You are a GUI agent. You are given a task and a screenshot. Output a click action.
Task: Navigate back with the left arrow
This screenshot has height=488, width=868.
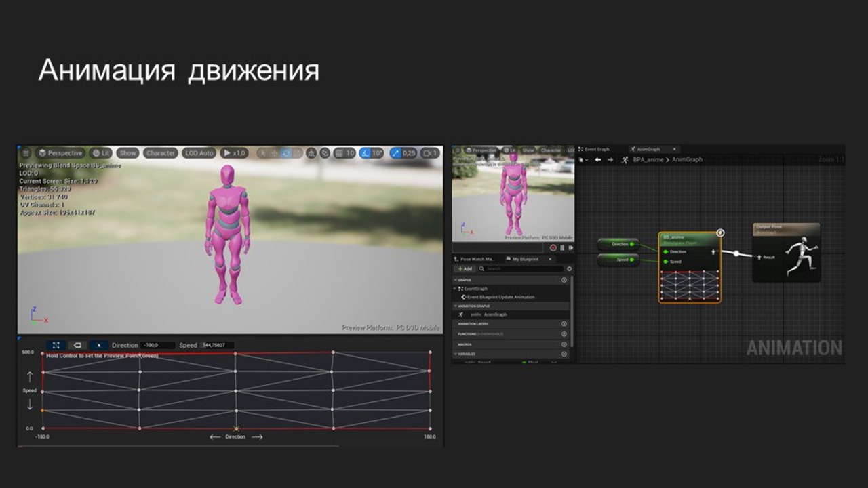(x=598, y=159)
